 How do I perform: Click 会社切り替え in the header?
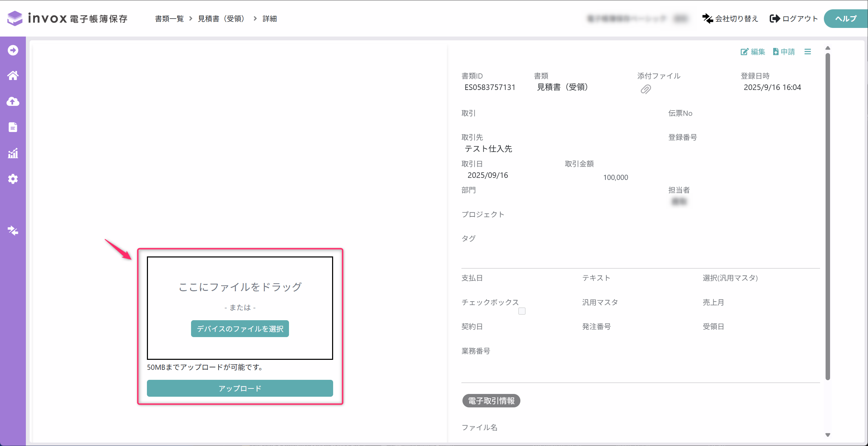point(730,19)
